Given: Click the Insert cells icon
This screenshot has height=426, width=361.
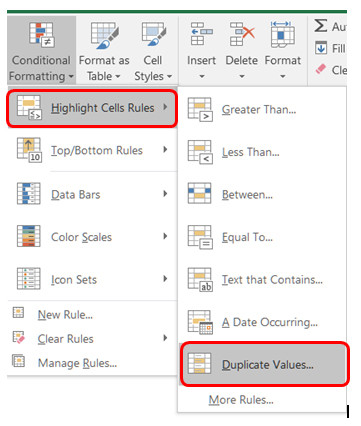Looking at the screenshot, I should (x=201, y=34).
